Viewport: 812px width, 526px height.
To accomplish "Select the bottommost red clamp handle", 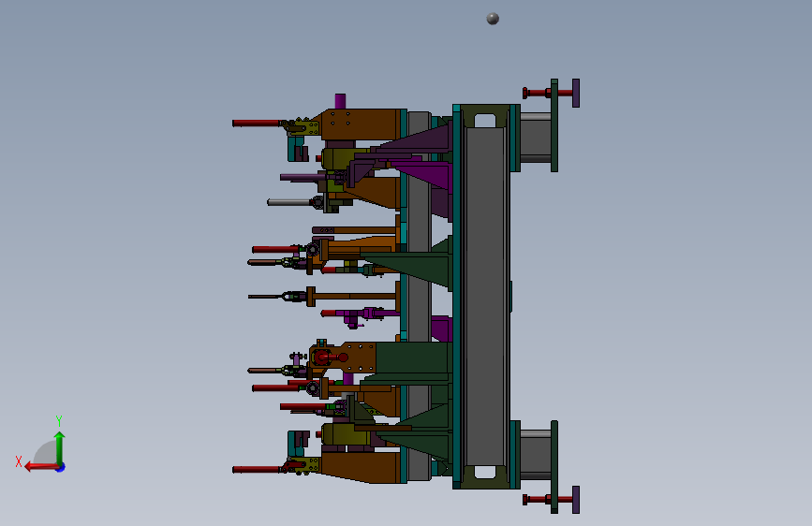I will (257, 470).
